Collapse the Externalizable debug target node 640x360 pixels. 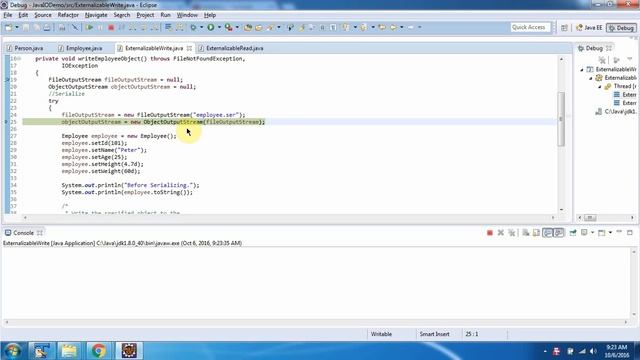(x=591, y=78)
